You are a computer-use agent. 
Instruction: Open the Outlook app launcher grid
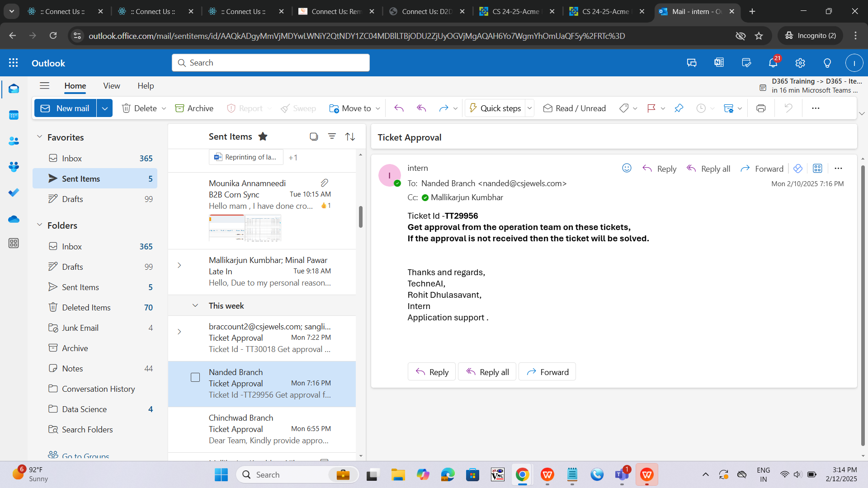(x=14, y=63)
